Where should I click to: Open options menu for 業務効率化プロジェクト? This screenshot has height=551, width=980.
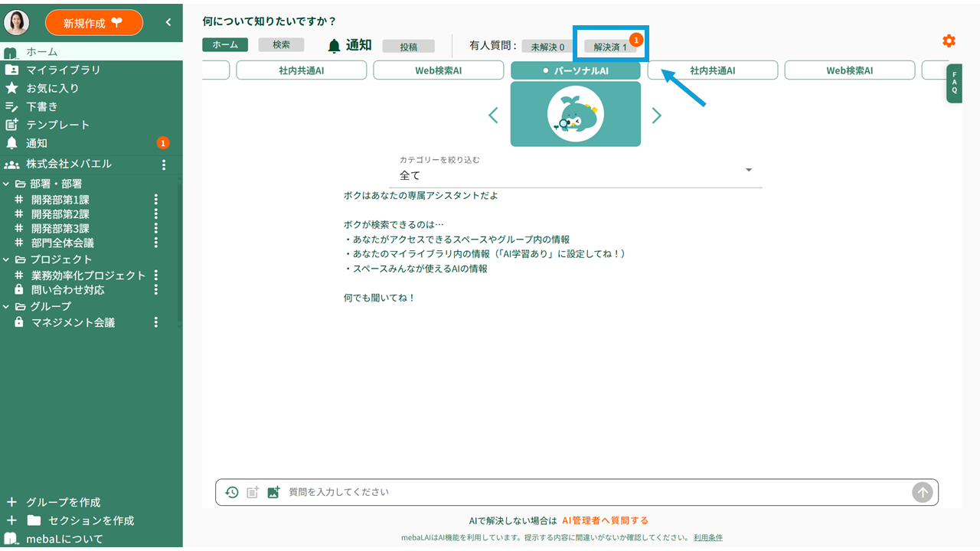pos(156,275)
